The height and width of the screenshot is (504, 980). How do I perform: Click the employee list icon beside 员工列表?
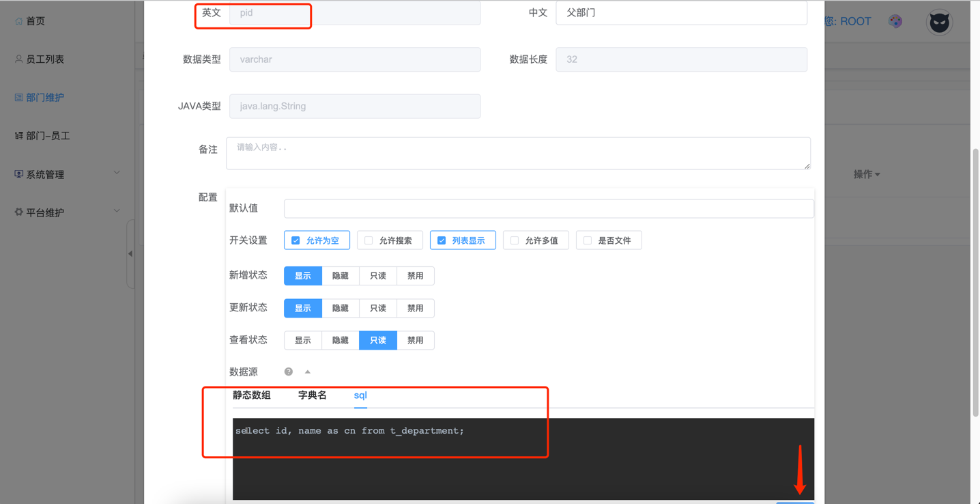(x=18, y=59)
